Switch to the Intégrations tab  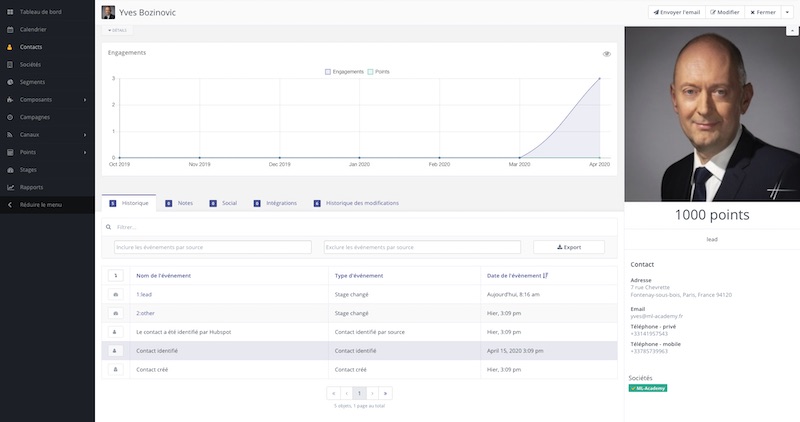pyautogui.click(x=276, y=203)
